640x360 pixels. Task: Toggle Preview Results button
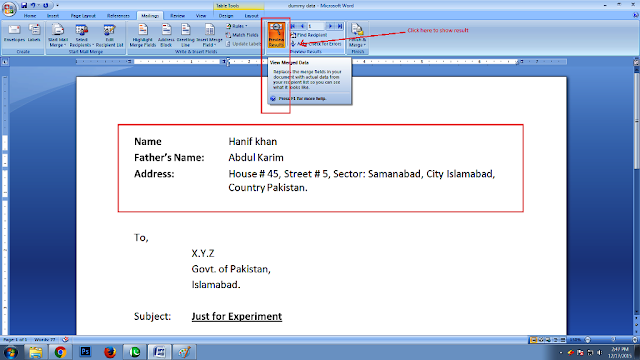point(276,35)
